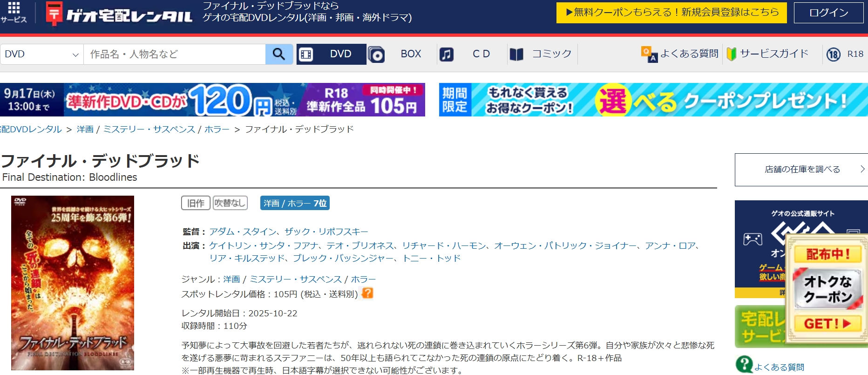The height and width of the screenshot is (375, 868).
Task: Select the DVD tab
Action: tap(332, 54)
